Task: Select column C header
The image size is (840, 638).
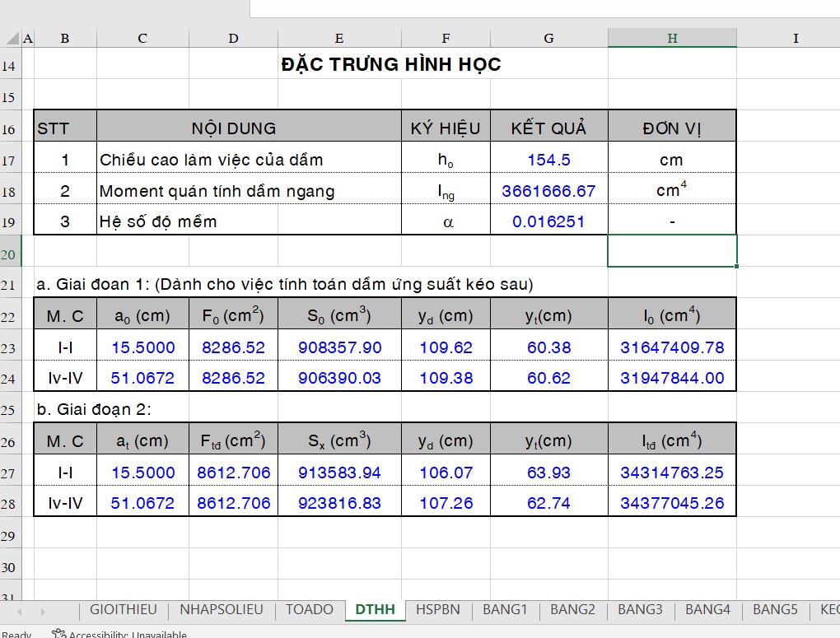Action: tap(142, 38)
